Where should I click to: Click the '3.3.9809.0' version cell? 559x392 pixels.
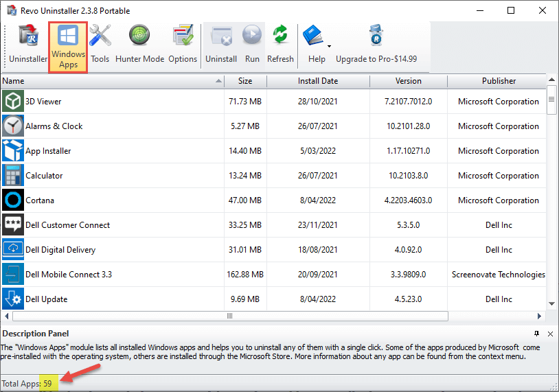(x=408, y=275)
